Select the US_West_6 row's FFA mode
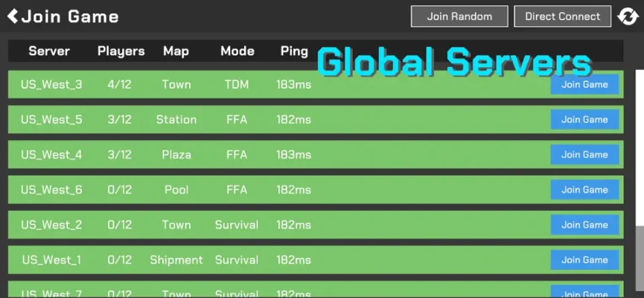This screenshot has width=644, height=298. [x=236, y=190]
